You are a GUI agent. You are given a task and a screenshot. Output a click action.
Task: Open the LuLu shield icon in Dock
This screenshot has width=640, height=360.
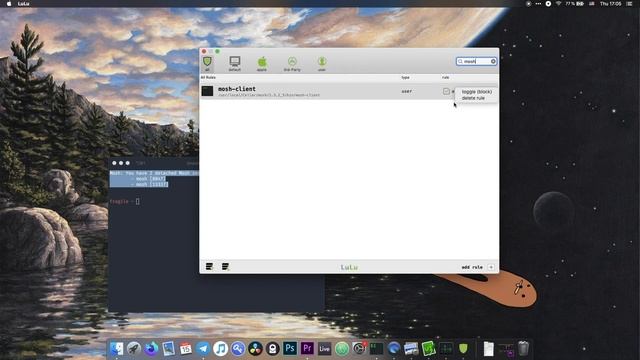click(x=463, y=349)
